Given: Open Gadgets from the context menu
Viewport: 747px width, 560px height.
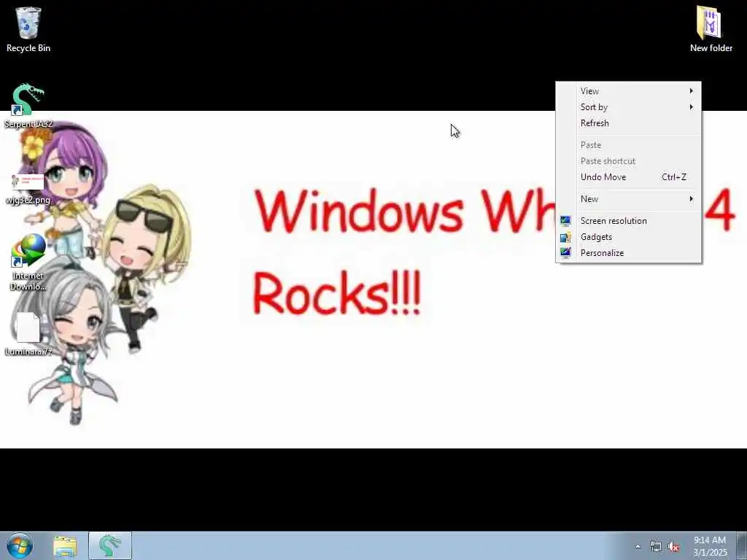Looking at the screenshot, I should pyautogui.click(x=628, y=237).
